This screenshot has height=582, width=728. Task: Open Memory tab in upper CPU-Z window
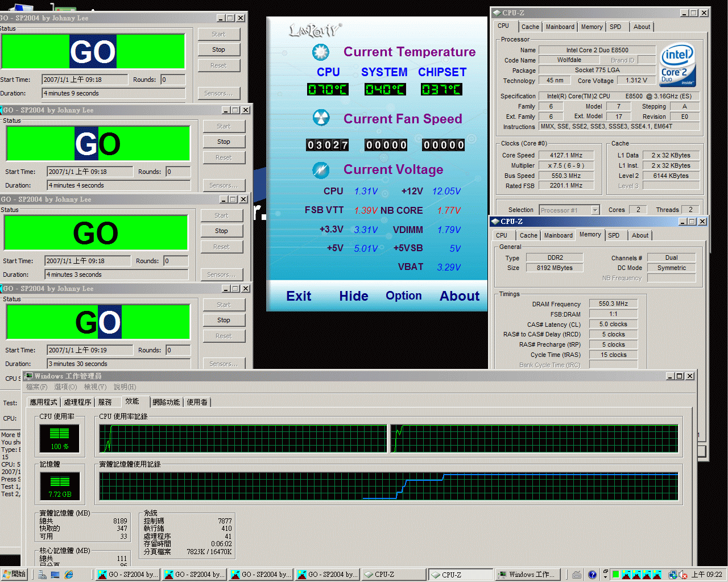(591, 27)
